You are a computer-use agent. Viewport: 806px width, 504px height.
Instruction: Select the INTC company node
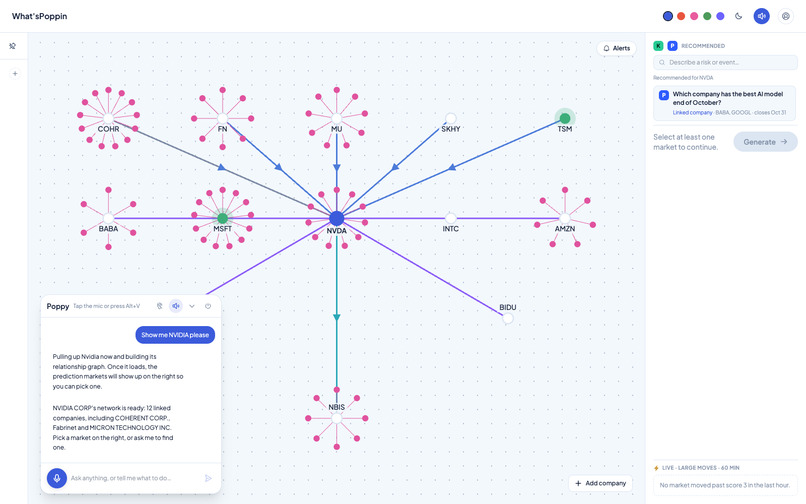[x=451, y=219]
